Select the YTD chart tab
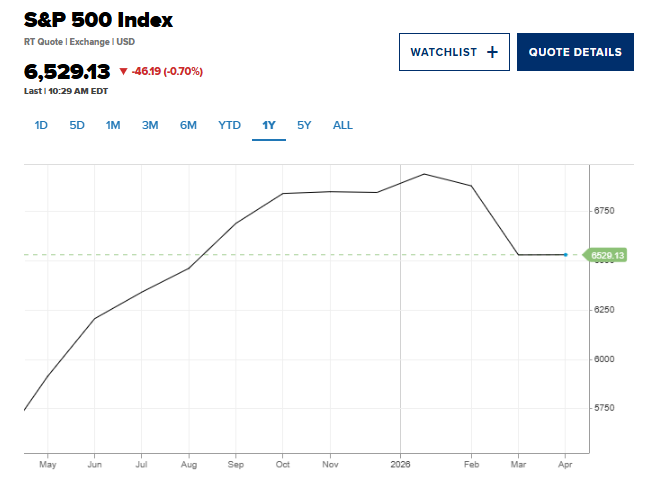658x488 pixels. [229, 125]
